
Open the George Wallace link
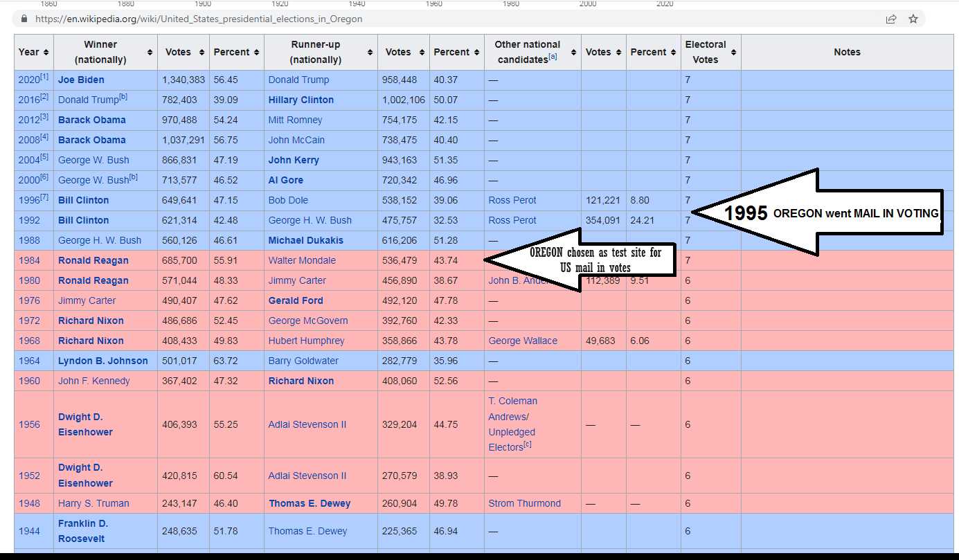tap(523, 341)
